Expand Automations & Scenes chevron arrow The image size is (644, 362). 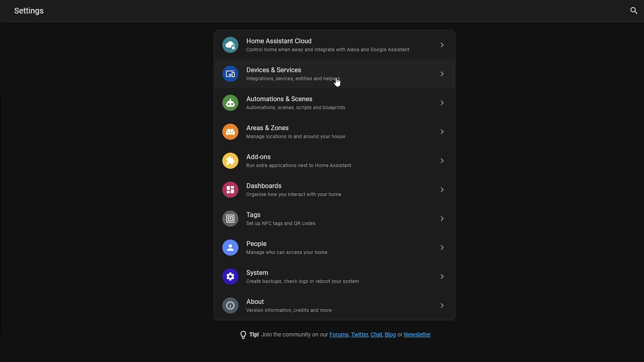pyautogui.click(x=442, y=103)
